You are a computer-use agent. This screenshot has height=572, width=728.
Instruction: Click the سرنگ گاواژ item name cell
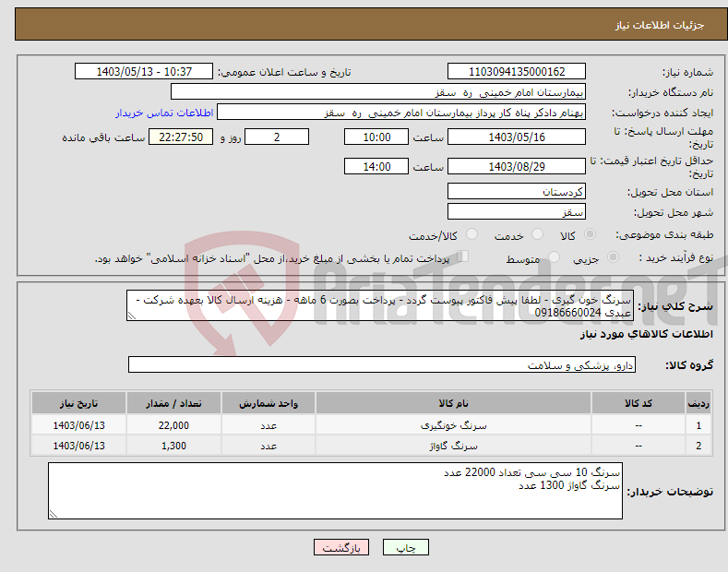pyautogui.click(x=453, y=446)
